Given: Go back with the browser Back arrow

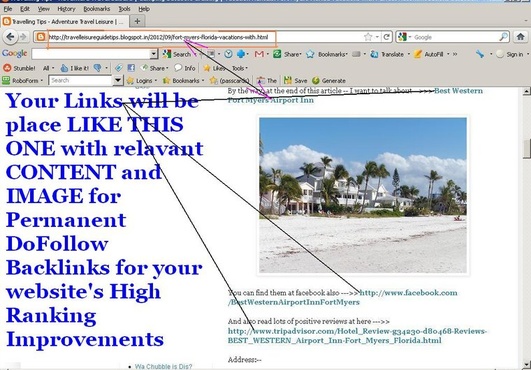Looking at the screenshot, I should [x=10, y=37].
